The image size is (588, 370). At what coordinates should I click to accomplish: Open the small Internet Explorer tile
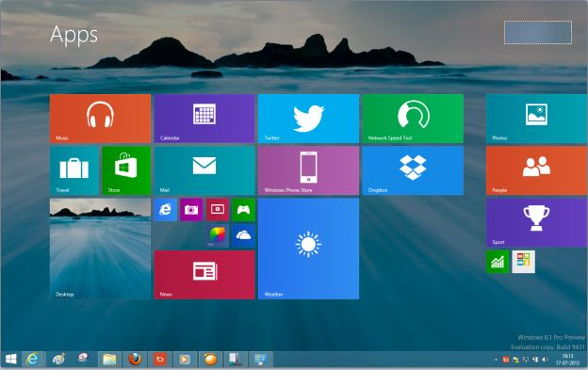(166, 210)
